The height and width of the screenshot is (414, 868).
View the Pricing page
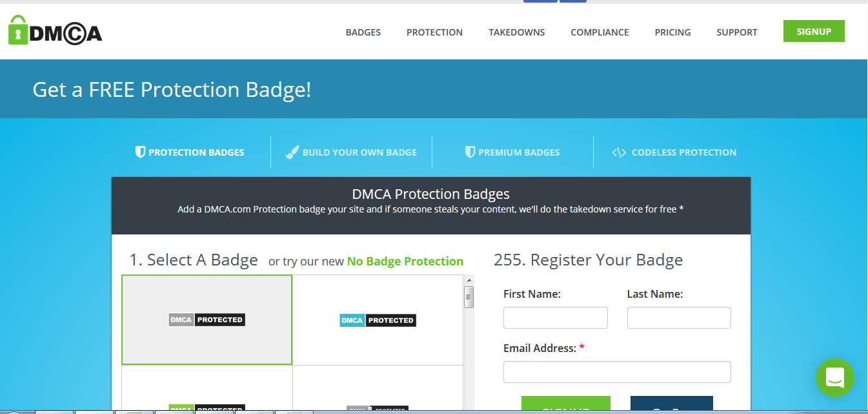[x=672, y=32]
